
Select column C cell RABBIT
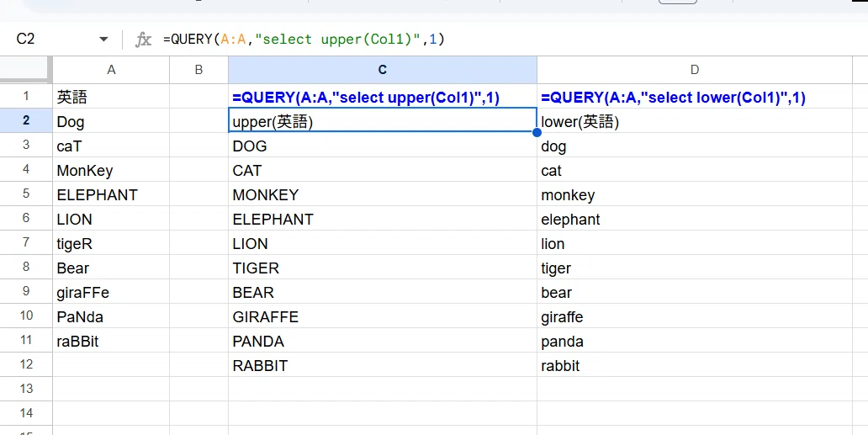pyautogui.click(x=383, y=364)
